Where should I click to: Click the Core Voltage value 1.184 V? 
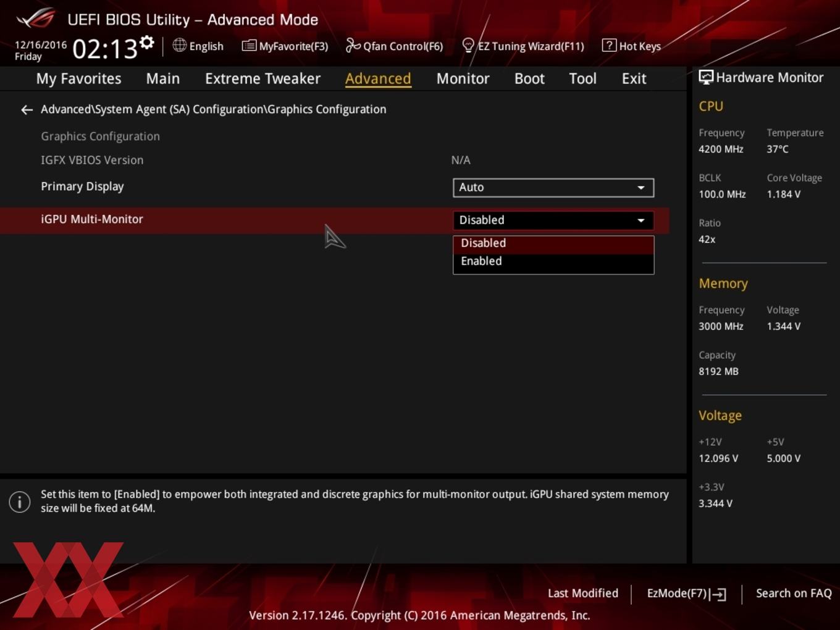(x=784, y=195)
